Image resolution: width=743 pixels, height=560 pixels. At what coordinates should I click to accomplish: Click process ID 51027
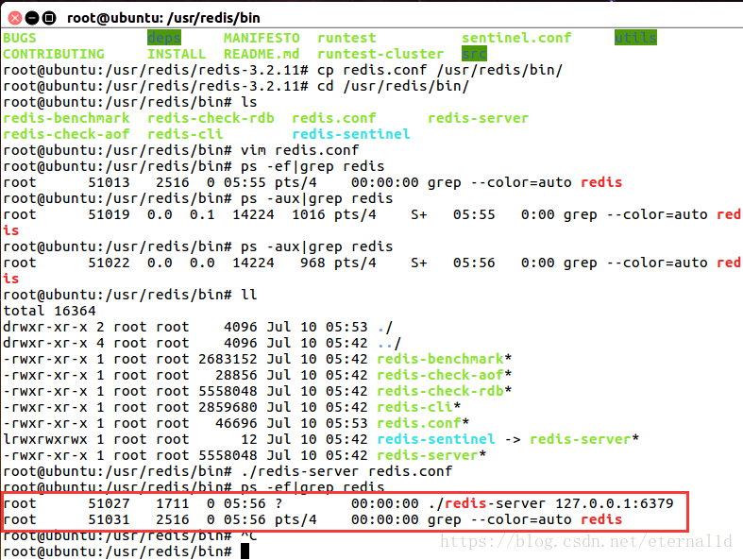point(109,503)
